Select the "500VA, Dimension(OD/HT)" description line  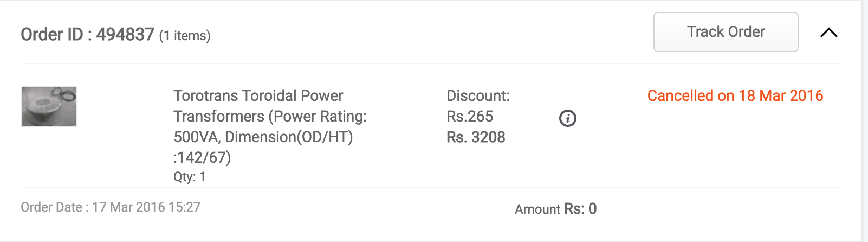point(263,137)
